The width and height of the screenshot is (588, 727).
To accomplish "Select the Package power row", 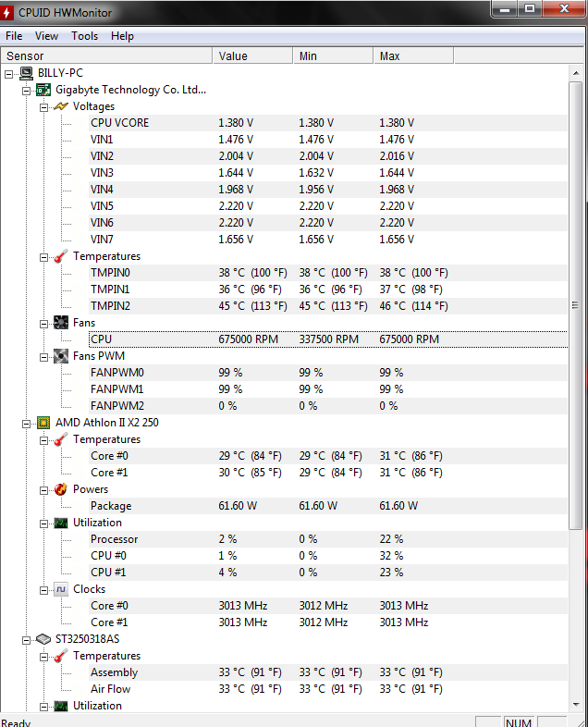I will 328,506.
